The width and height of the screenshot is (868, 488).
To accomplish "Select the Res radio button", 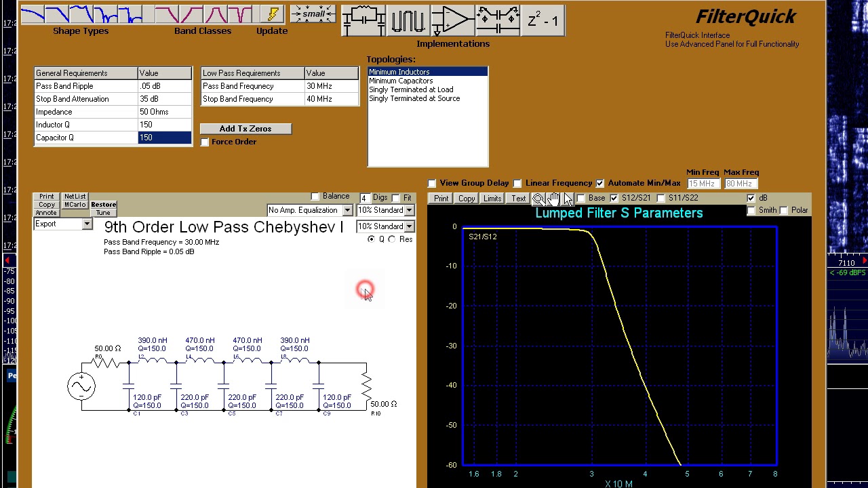I will coord(392,239).
